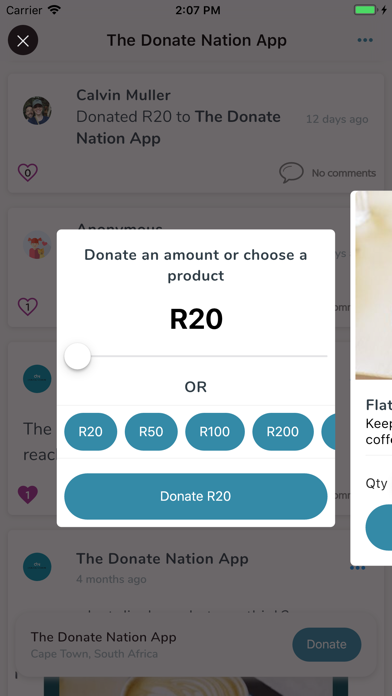The image size is (392, 696).
Task: Close the page with the X icon
Action: pos(23,40)
